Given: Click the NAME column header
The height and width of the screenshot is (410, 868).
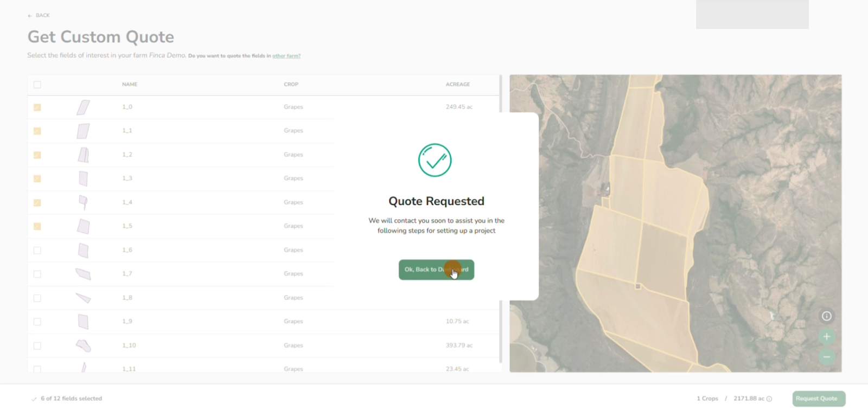Looking at the screenshot, I should [x=130, y=85].
